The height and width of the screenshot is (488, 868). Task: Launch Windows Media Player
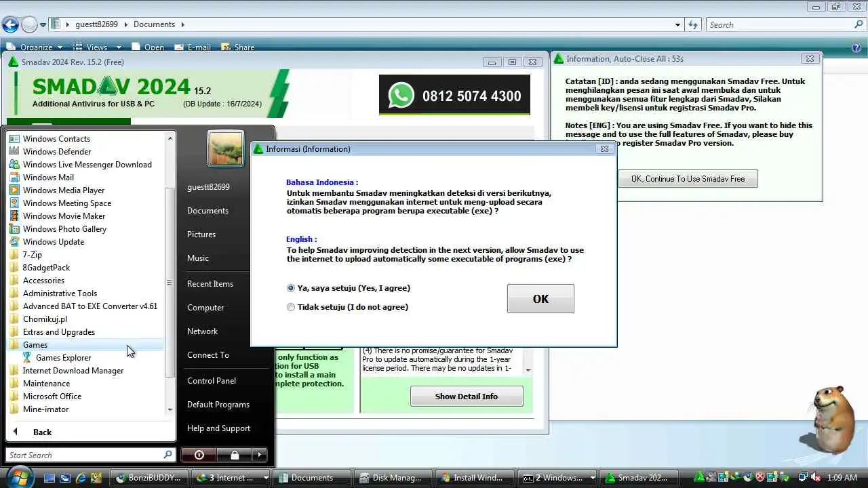click(85, 190)
